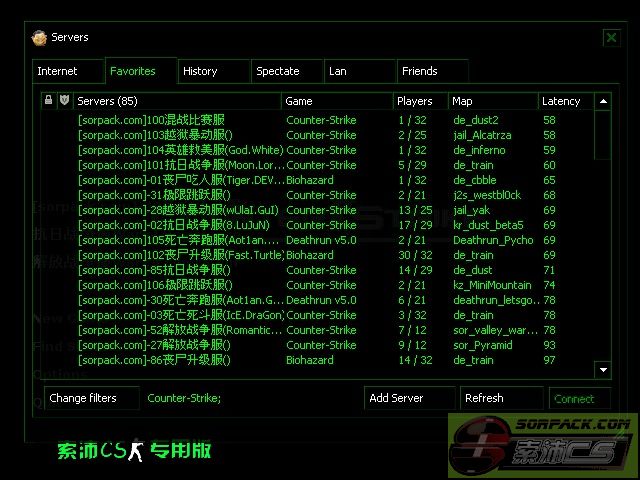Click player count 17 / 29
This screenshot has height=480, width=640.
415,225
